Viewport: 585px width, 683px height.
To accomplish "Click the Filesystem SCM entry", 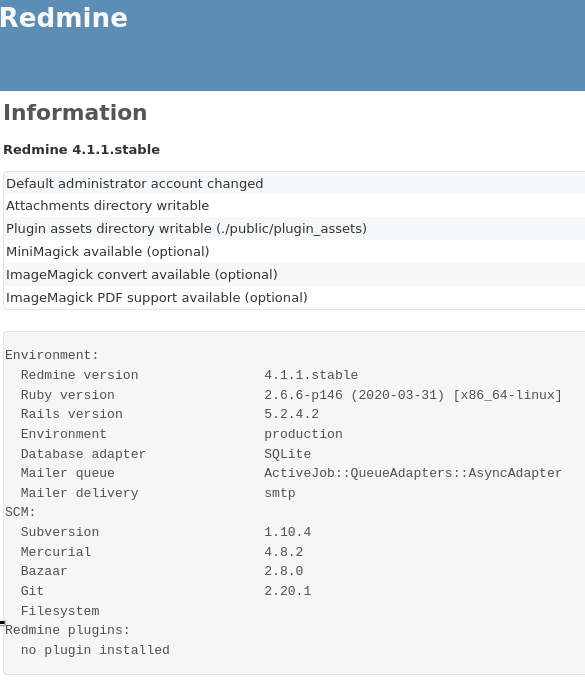I will (x=60, y=611).
